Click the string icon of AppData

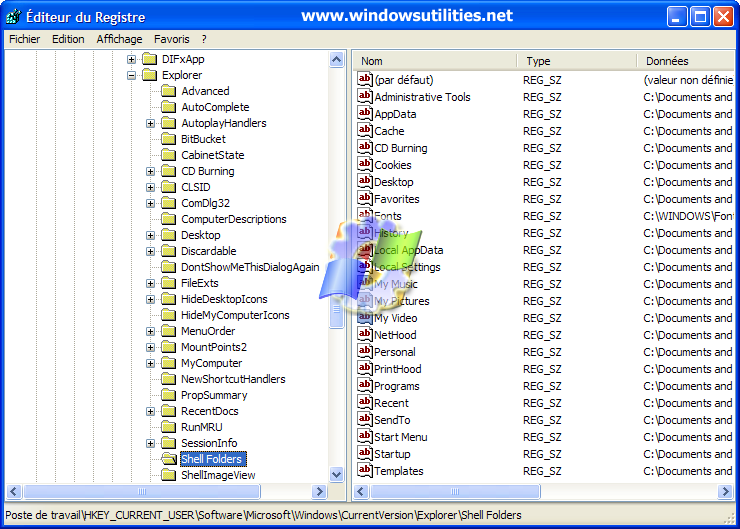click(x=365, y=113)
